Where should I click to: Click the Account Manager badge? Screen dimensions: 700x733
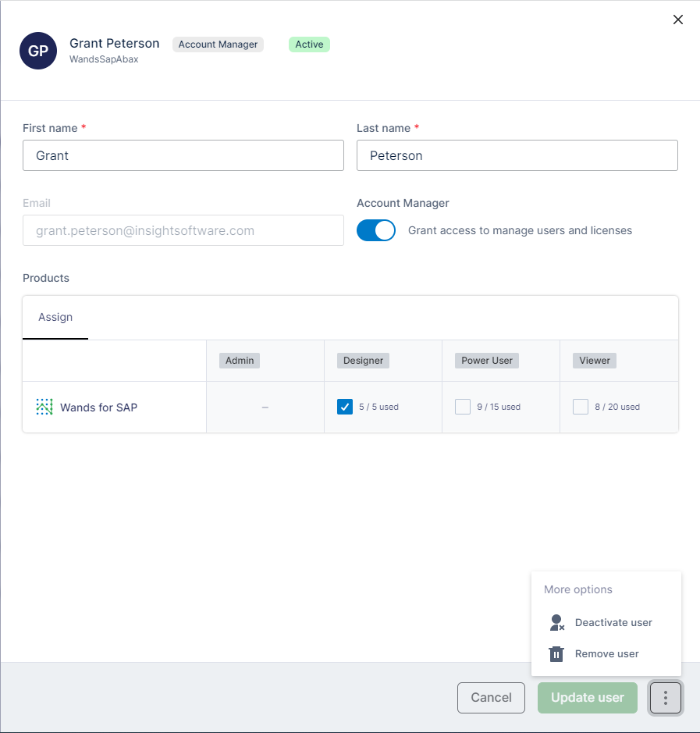click(218, 44)
